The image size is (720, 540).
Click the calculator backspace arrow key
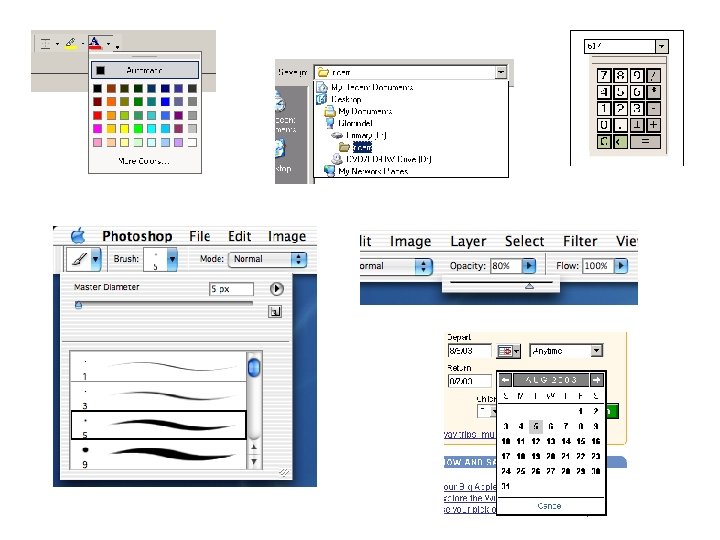[x=620, y=141]
